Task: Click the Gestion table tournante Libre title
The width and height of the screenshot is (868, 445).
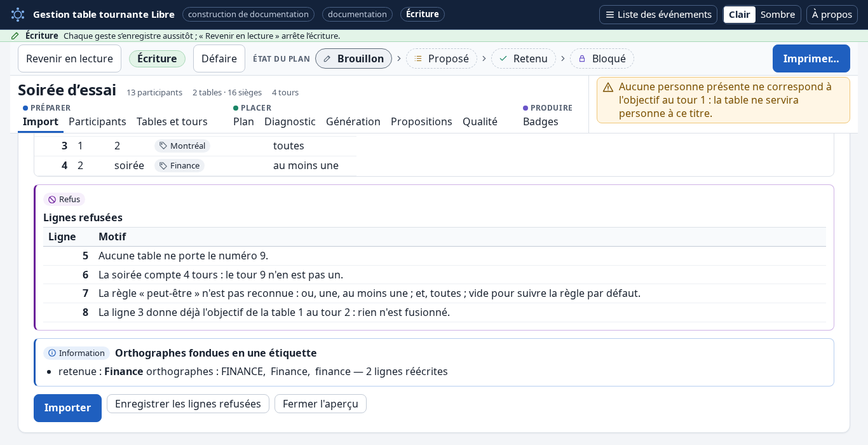Action: (x=104, y=14)
